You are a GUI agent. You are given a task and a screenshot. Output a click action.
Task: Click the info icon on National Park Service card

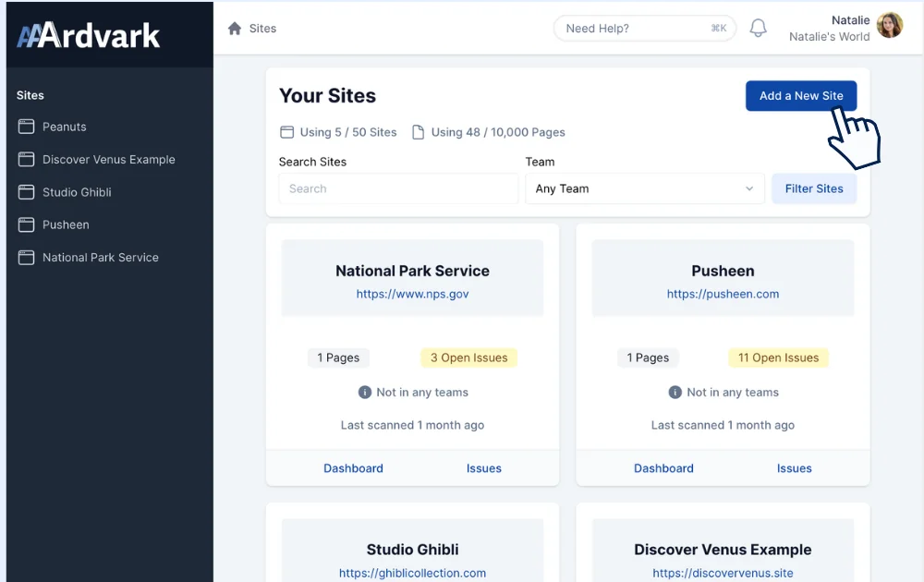(365, 393)
